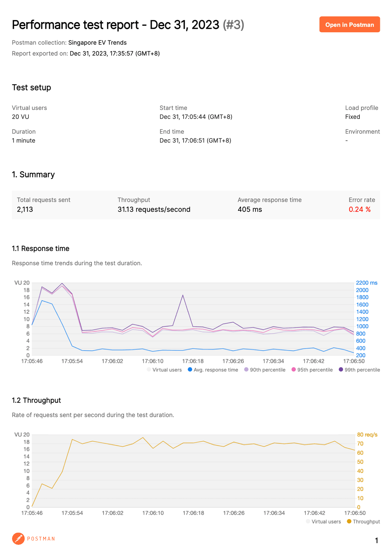Toggle the 95th percentile legend entry
The width and height of the screenshot is (392, 555).
(x=312, y=370)
